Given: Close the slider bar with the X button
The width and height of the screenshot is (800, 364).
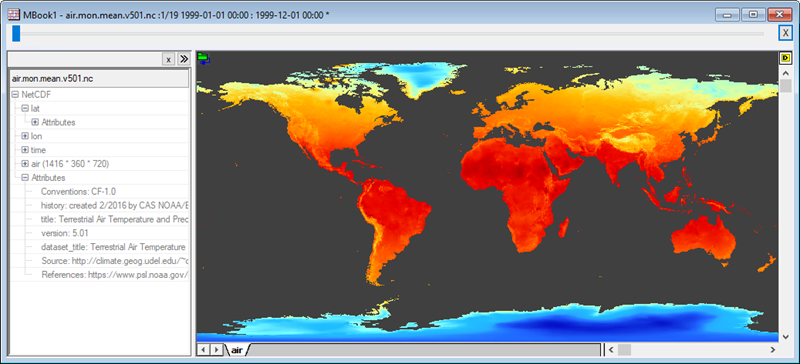Looking at the screenshot, I should (786, 33).
